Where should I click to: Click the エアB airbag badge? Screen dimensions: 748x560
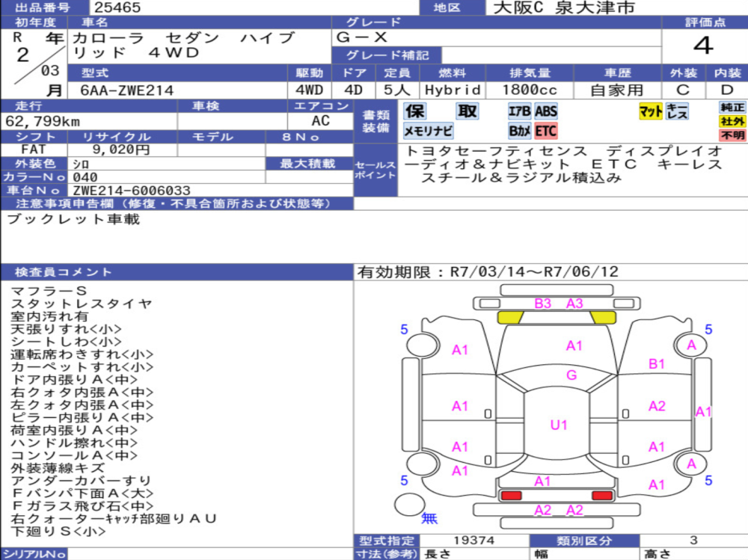click(x=519, y=111)
